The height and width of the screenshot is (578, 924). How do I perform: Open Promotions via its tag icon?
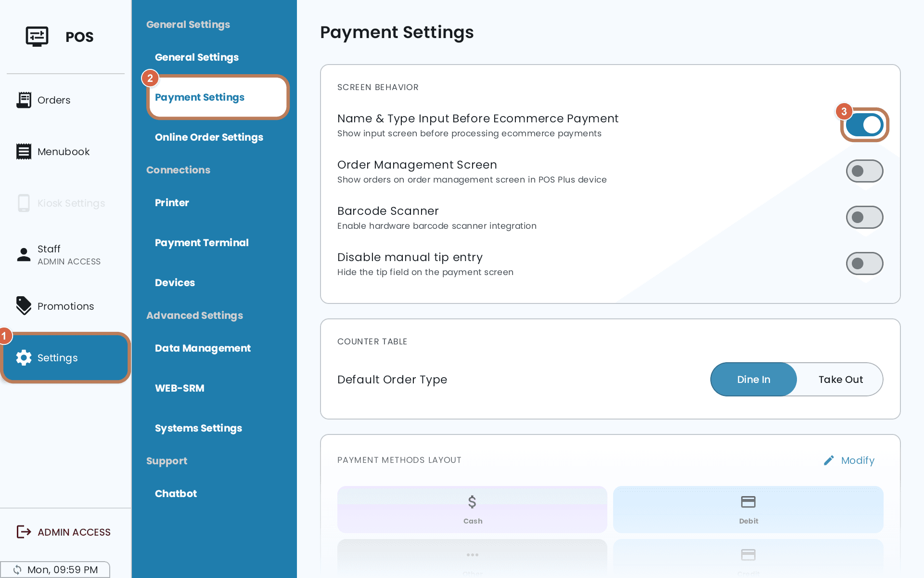[24, 306]
